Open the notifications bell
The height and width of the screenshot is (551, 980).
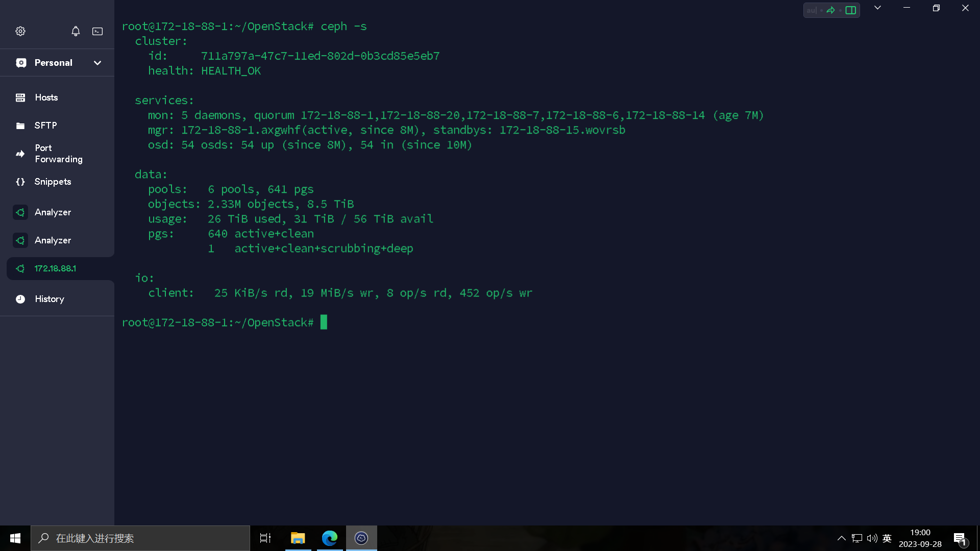[76, 31]
